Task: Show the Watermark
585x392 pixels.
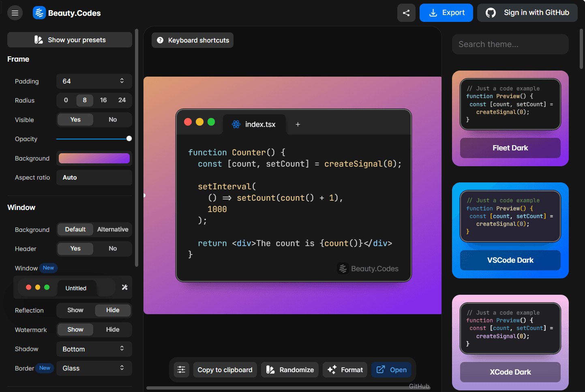Action: click(x=75, y=330)
